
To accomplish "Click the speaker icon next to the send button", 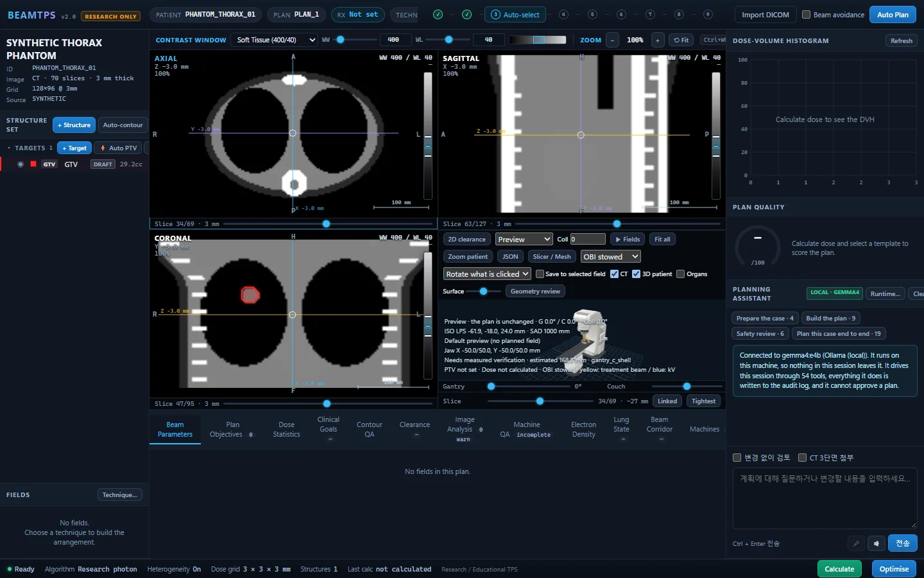I will tap(877, 543).
